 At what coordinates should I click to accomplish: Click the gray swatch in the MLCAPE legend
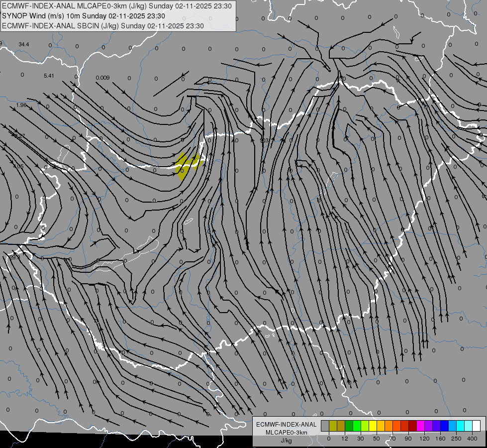click(325, 426)
